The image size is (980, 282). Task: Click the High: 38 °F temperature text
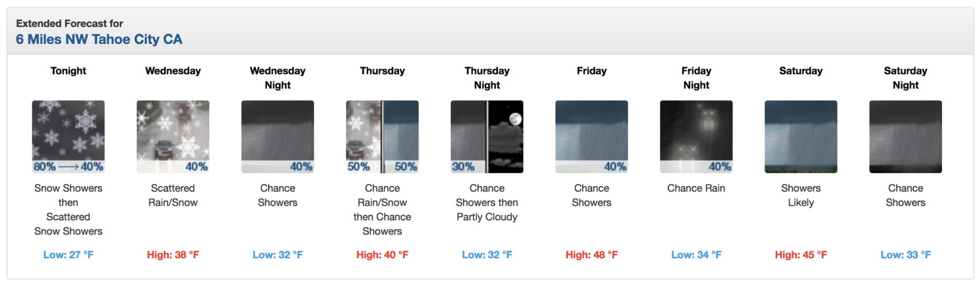click(173, 255)
